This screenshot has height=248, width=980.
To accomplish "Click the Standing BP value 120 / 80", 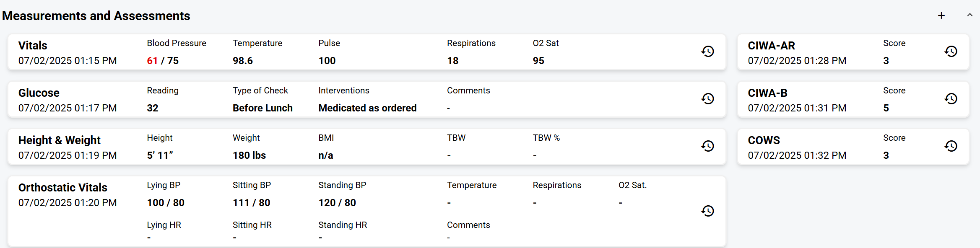I will [x=337, y=203].
